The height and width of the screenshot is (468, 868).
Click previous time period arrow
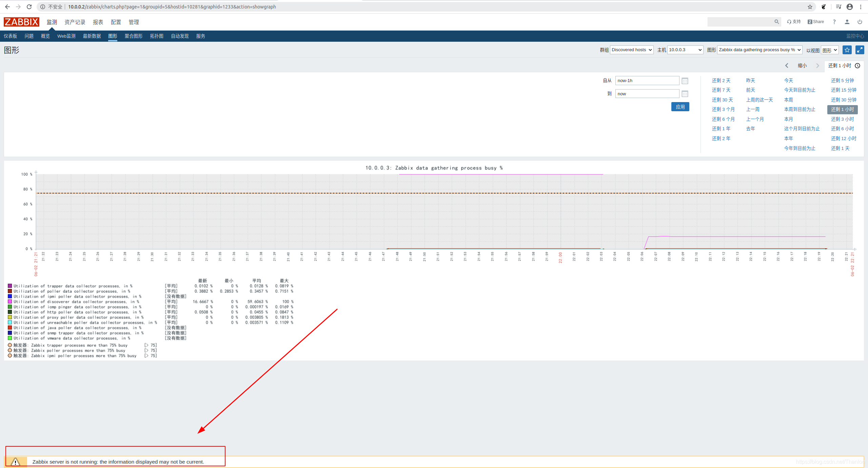[787, 66]
